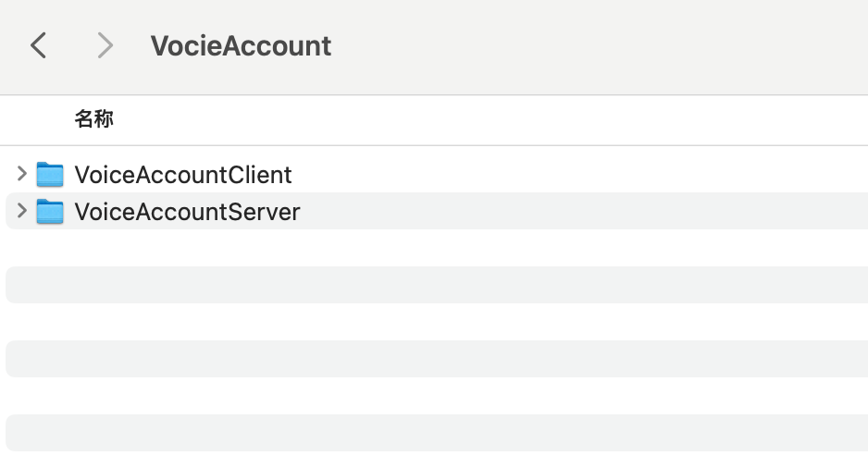Image resolution: width=868 pixels, height=468 pixels.
Task: Sort by the 名称 column header
Action: tap(93, 119)
